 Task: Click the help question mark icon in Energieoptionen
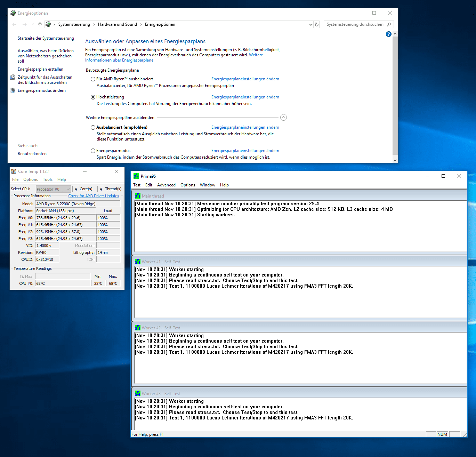[x=388, y=34]
